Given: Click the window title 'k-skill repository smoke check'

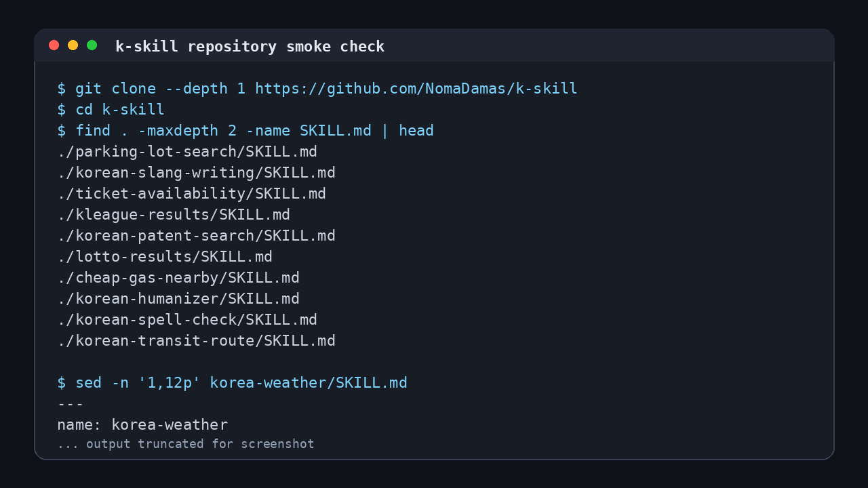Looking at the screenshot, I should click(250, 47).
